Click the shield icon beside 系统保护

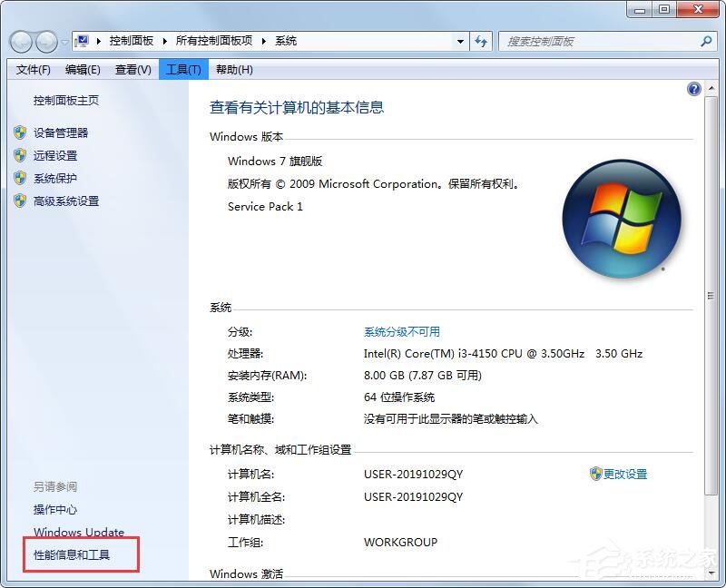[21, 178]
